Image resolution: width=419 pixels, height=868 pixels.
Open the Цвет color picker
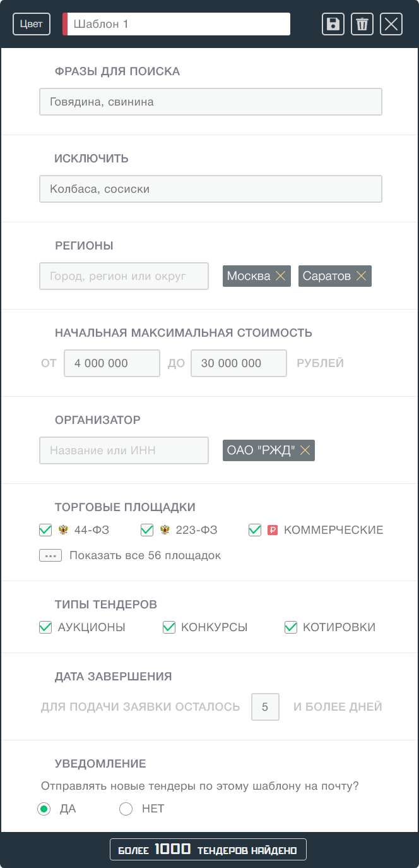coord(31,24)
